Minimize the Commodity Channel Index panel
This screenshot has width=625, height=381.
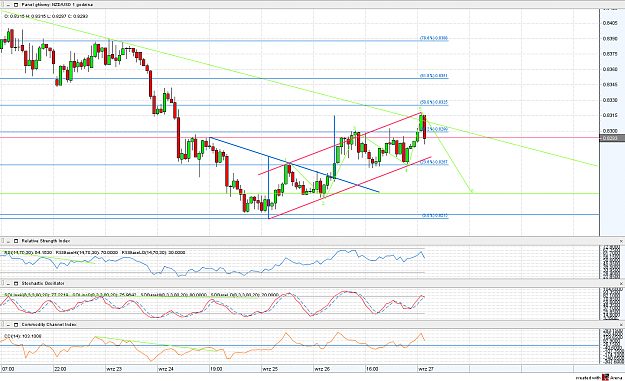pyautogui.click(x=8, y=324)
